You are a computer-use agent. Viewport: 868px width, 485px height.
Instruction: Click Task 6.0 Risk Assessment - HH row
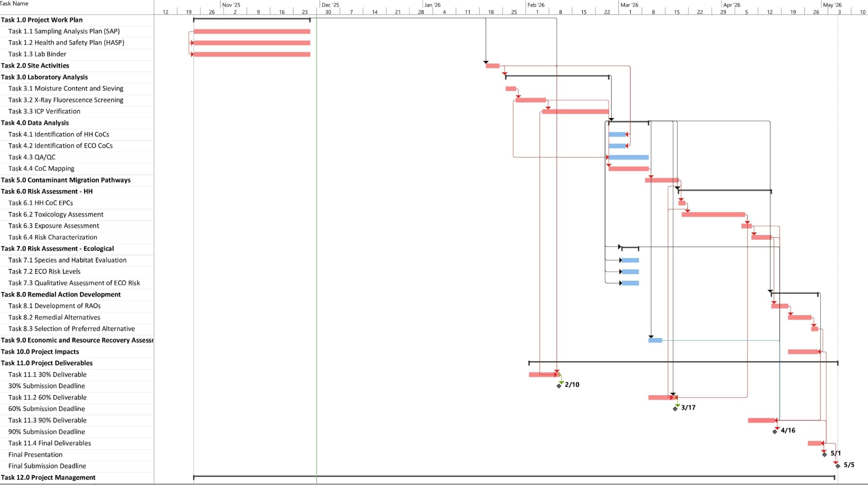[x=47, y=192]
